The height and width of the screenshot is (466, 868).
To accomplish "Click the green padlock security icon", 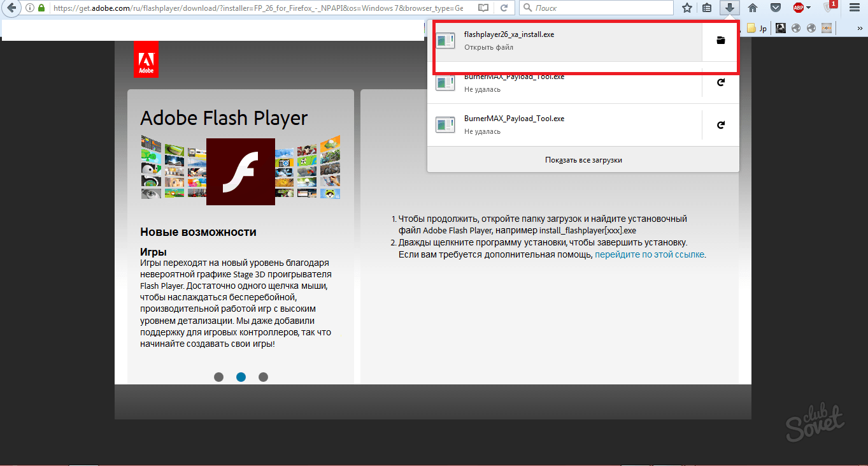I will 41,8.
